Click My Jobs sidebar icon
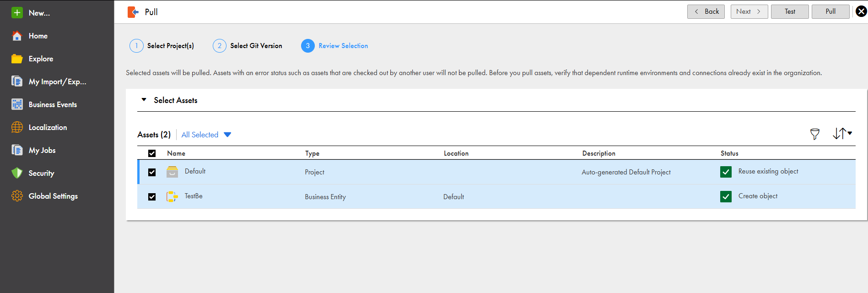The width and height of the screenshot is (868, 293). click(x=17, y=150)
